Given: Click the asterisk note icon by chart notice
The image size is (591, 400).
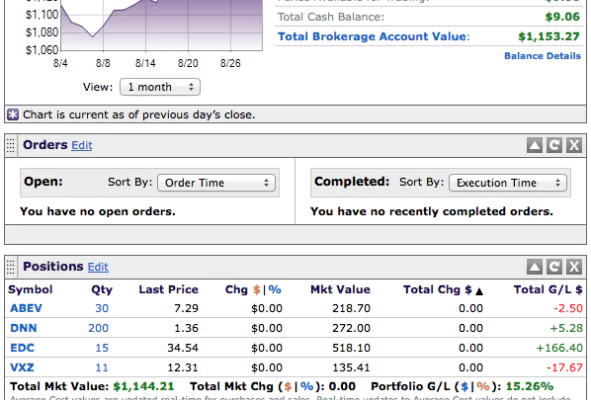Looking at the screenshot, I should [x=13, y=114].
